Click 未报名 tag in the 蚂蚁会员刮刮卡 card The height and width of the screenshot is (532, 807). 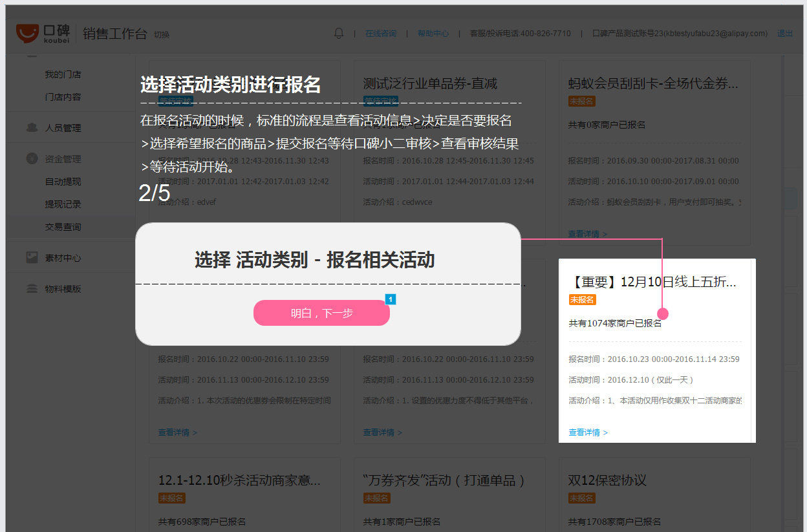[582, 101]
